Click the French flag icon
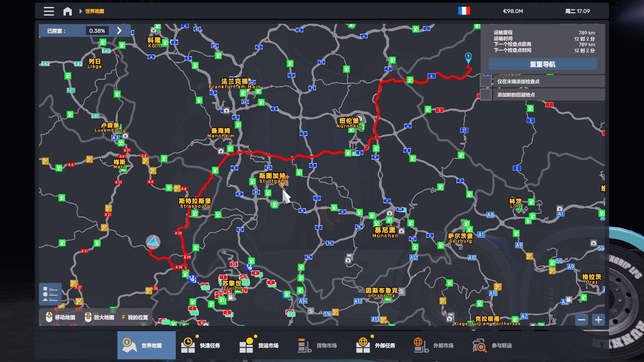644x362 pixels. (464, 11)
